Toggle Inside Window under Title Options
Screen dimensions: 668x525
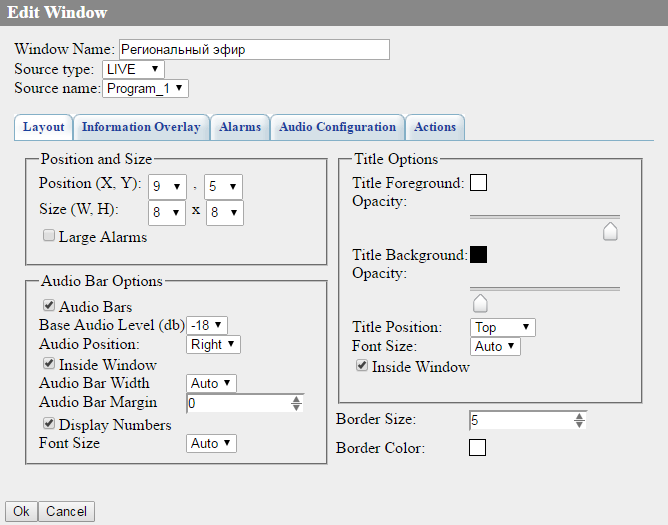point(362,365)
